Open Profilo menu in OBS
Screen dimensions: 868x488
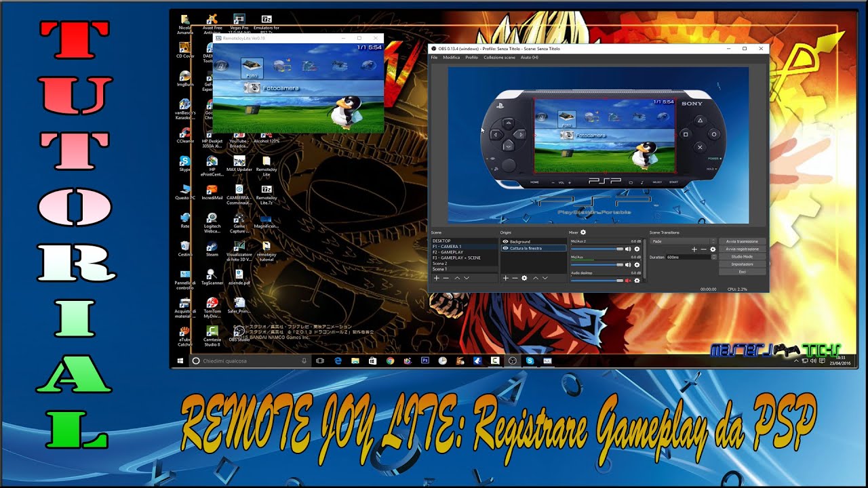pyautogui.click(x=471, y=58)
